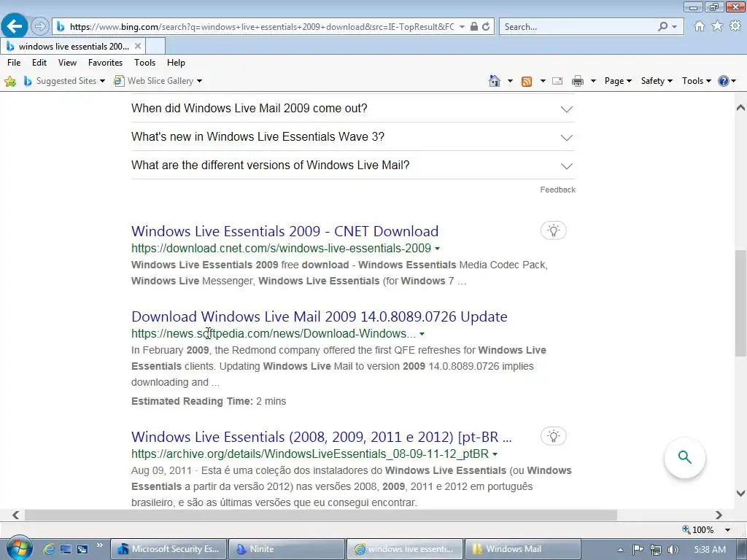Click the Refresh icon in address bar
This screenshot has height=560, width=747.
(x=486, y=27)
